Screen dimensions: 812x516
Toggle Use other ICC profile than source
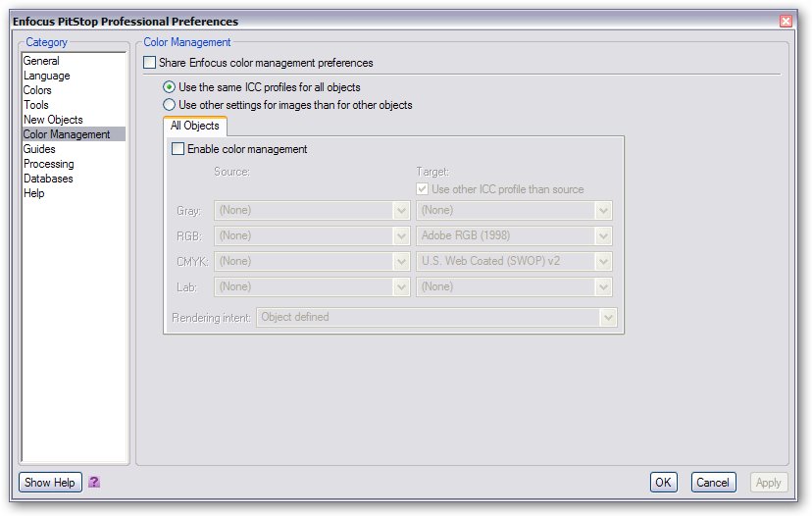coord(422,189)
